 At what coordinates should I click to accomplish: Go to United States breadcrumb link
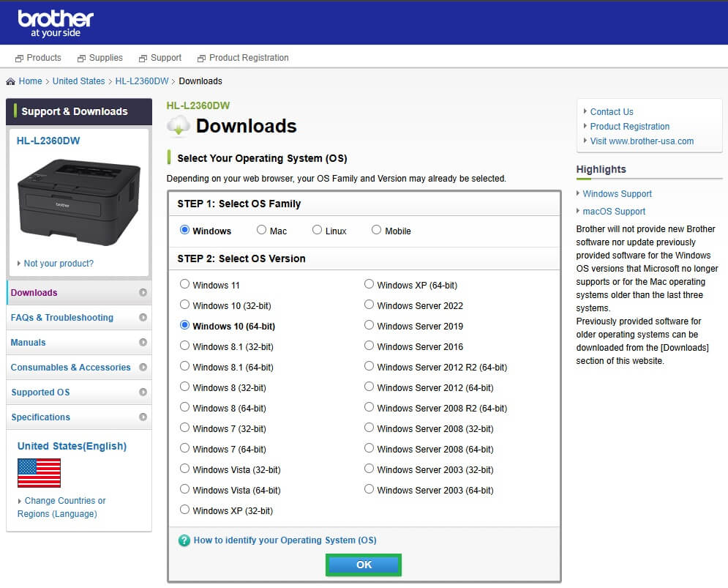point(78,81)
